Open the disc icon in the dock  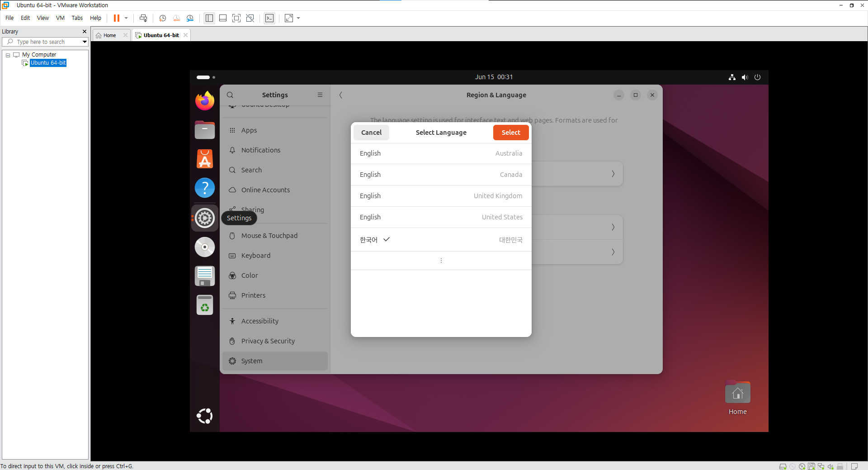(x=205, y=247)
